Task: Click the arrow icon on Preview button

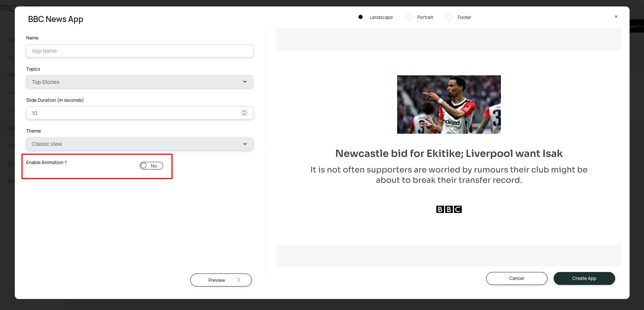Action: [238, 280]
